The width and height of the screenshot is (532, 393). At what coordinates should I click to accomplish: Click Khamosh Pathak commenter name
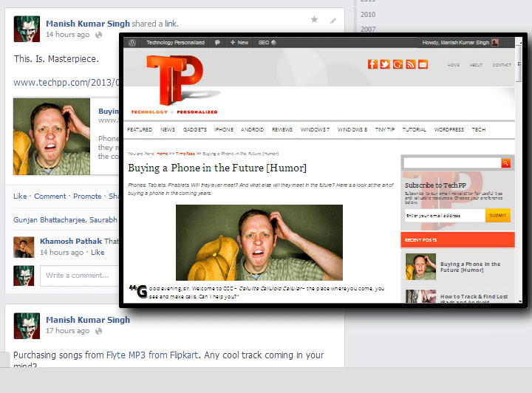(x=71, y=241)
